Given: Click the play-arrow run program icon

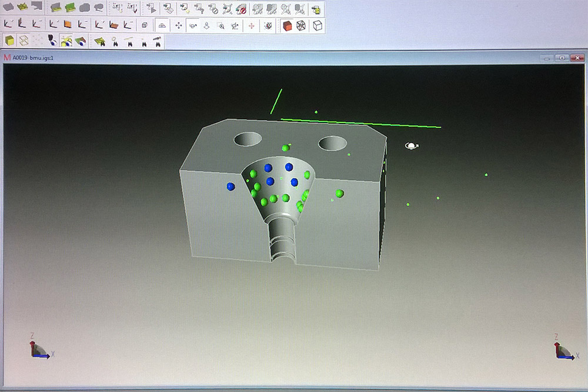Looking at the screenshot, I should tap(151, 8).
